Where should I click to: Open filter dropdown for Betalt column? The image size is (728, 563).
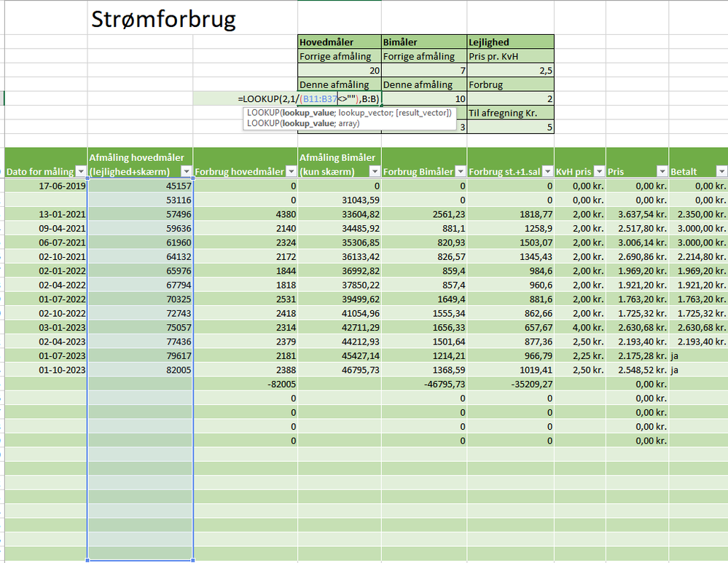[x=721, y=171]
